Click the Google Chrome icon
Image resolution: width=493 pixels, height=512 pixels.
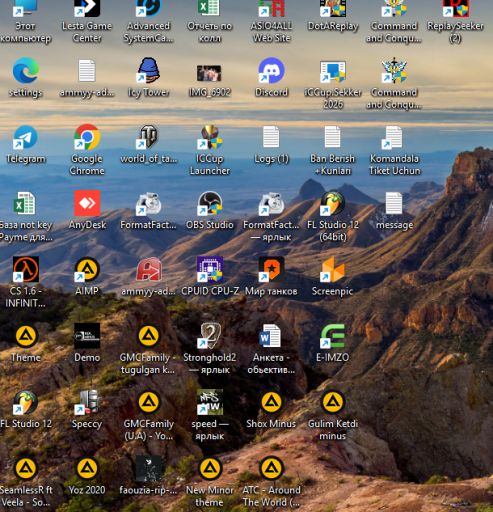[x=87, y=137]
